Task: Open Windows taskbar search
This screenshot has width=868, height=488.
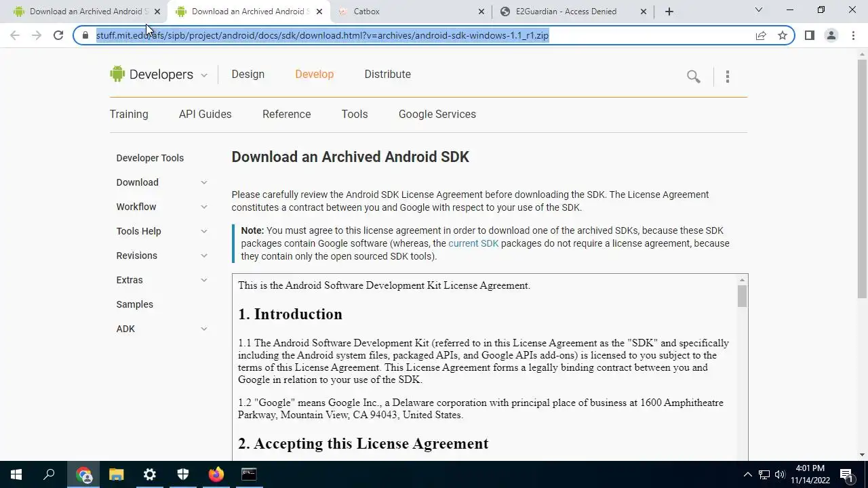Action: click(49, 474)
